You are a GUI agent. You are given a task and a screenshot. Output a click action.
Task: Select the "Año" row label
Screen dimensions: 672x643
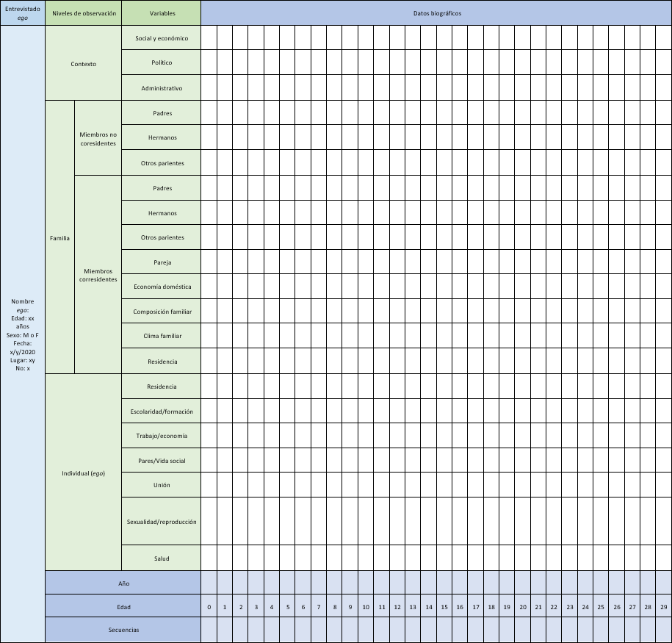point(123,583)
